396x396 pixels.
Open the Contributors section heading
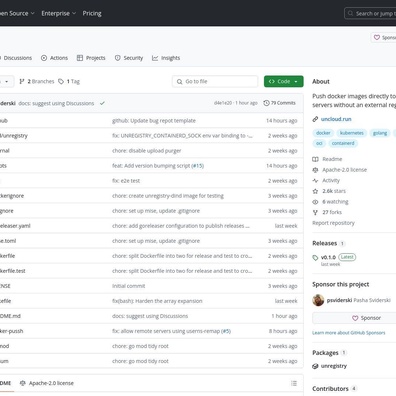(330, 389)
